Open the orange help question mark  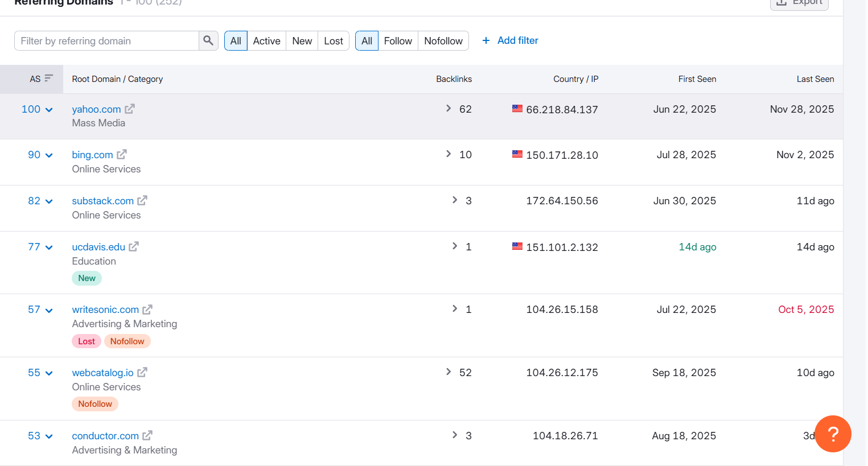(x=833, y=434)
